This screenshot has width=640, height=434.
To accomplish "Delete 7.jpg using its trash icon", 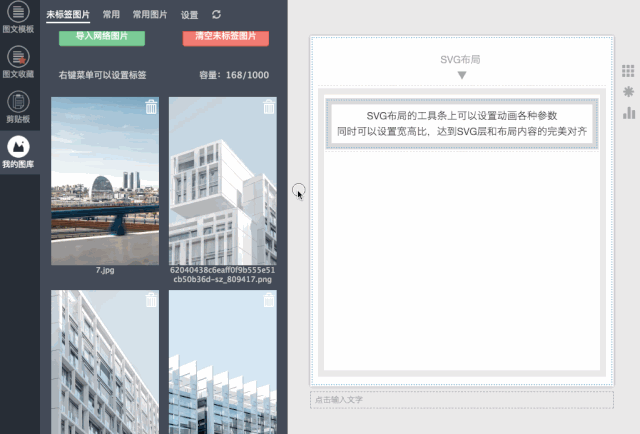I will [151, 107].
